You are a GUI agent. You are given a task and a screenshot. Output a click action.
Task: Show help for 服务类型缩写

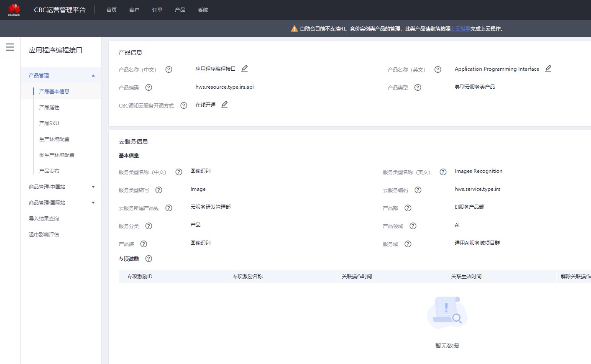click(159, 190)
